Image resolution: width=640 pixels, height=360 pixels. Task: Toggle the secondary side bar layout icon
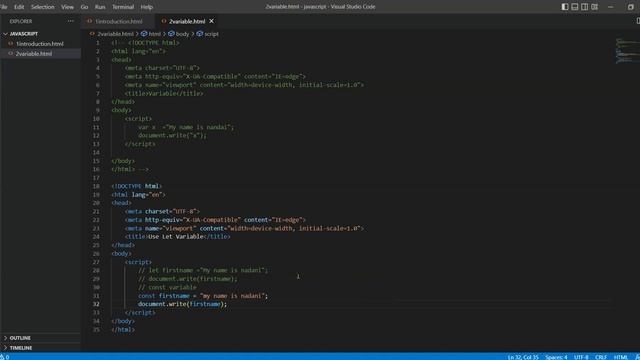point(584,7)
